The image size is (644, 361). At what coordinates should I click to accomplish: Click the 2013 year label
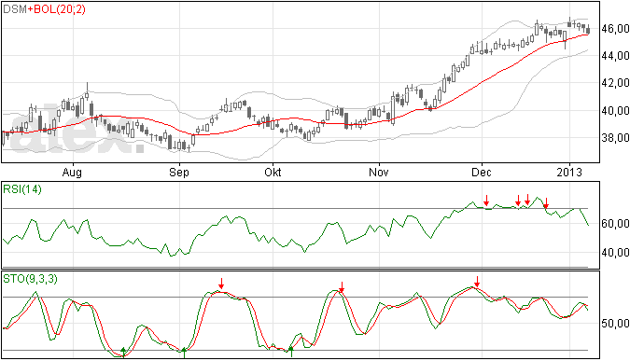[569, 172]
